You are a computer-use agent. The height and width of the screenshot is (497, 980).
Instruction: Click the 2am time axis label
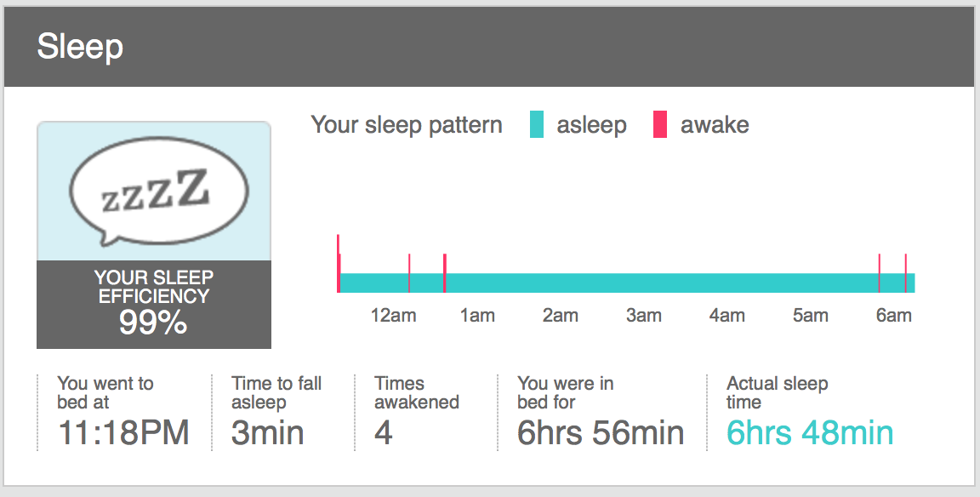560,315
